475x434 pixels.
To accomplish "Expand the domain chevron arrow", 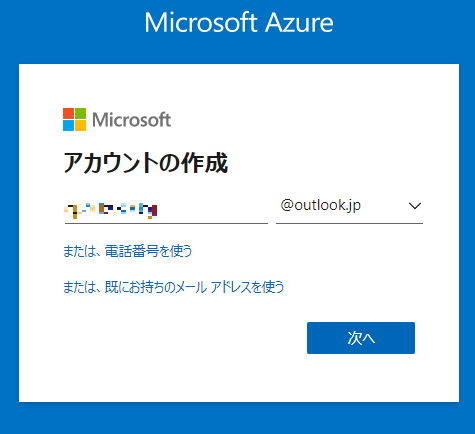I will point(415,206).
